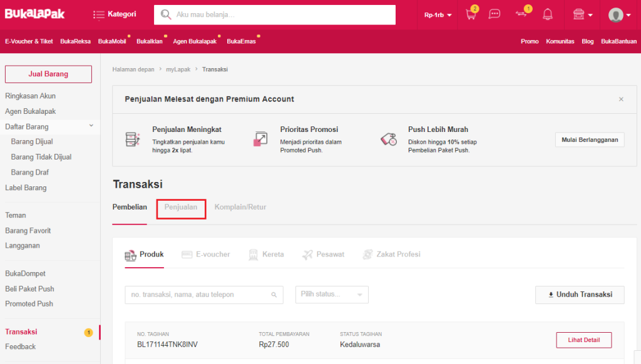641x364 pixels.
Task: Collapse the Daftar Barang sidebar section
Action: click(91, 126)
